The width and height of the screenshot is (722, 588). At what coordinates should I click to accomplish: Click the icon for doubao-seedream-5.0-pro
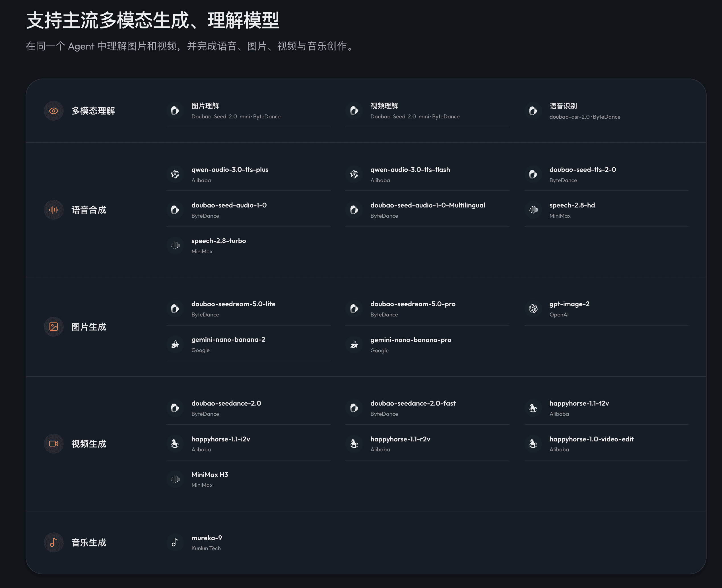coord(354,309)
